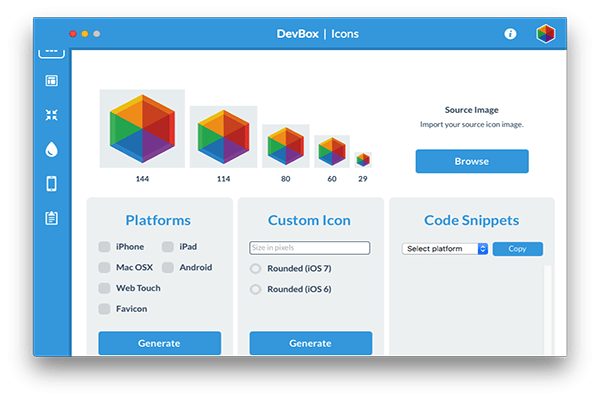This screenshot has width=600, height=400.
Task: Open the layout grid tool in sidebar
Action: pyautogui.click(x=52, y=81)
